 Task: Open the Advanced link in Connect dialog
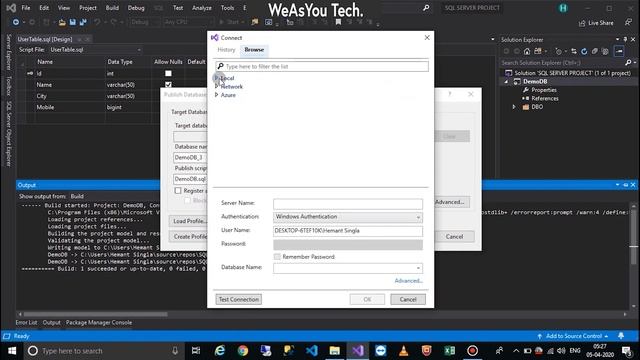click(409, 281)
